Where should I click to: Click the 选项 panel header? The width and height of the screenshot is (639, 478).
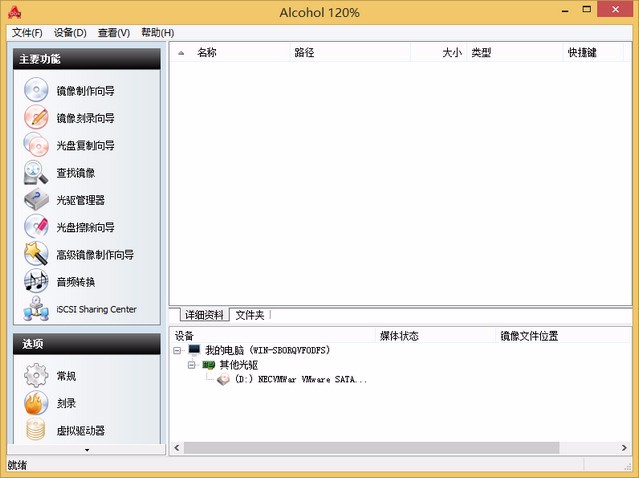click(x=86, y=344)
